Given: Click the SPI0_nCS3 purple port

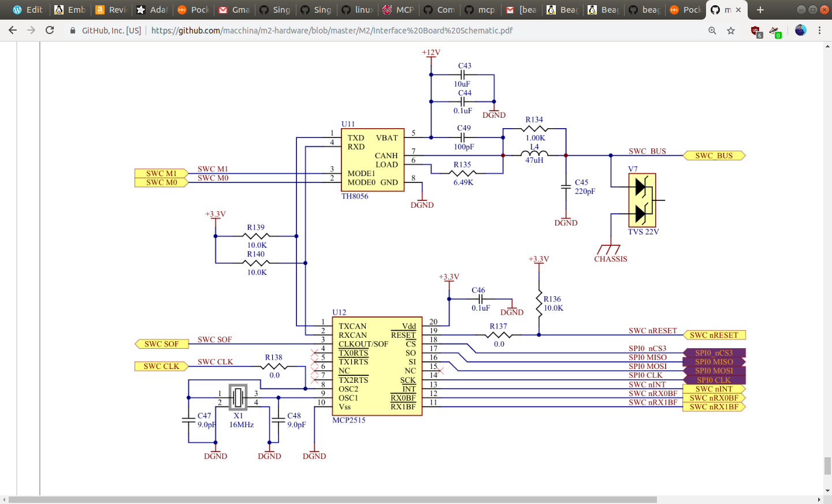Looking at the screenshot, I should (714, 353).
